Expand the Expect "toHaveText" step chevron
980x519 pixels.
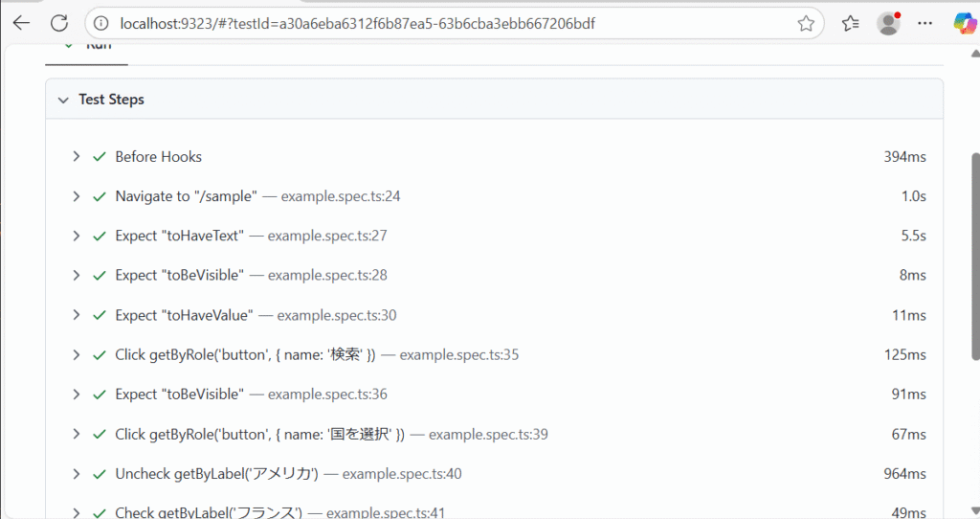tap(77, 236)
